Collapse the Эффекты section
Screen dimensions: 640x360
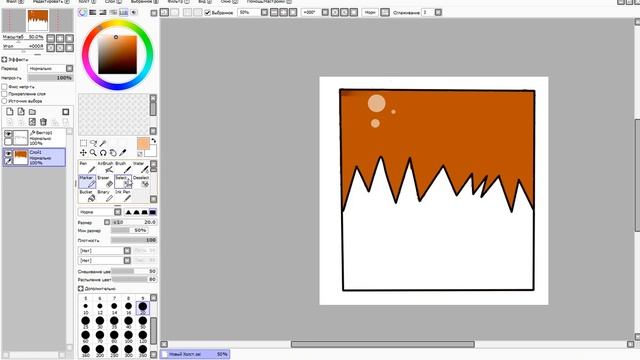pyautogui.click(x=4, y=60)
